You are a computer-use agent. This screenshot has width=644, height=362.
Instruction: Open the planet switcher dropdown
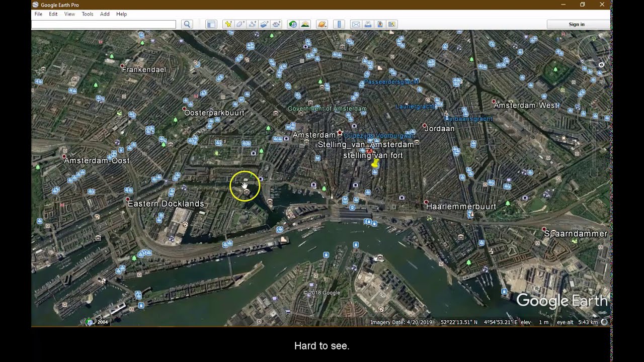[322, 24]
